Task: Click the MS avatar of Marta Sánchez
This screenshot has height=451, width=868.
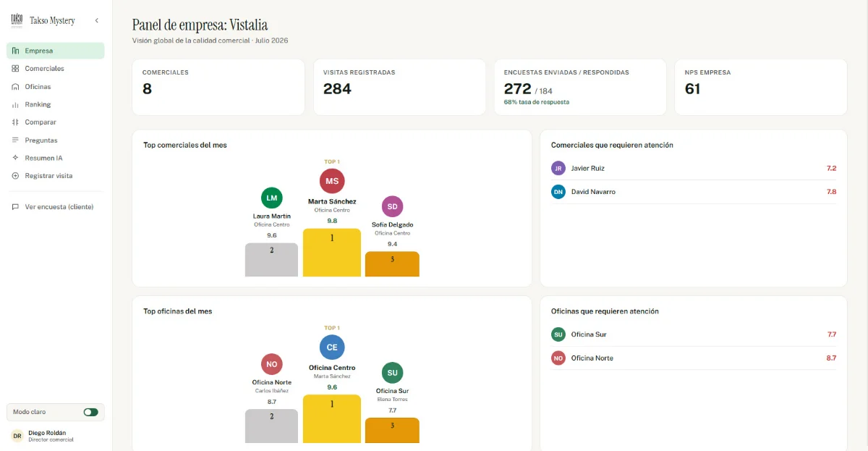Action: 332,181
